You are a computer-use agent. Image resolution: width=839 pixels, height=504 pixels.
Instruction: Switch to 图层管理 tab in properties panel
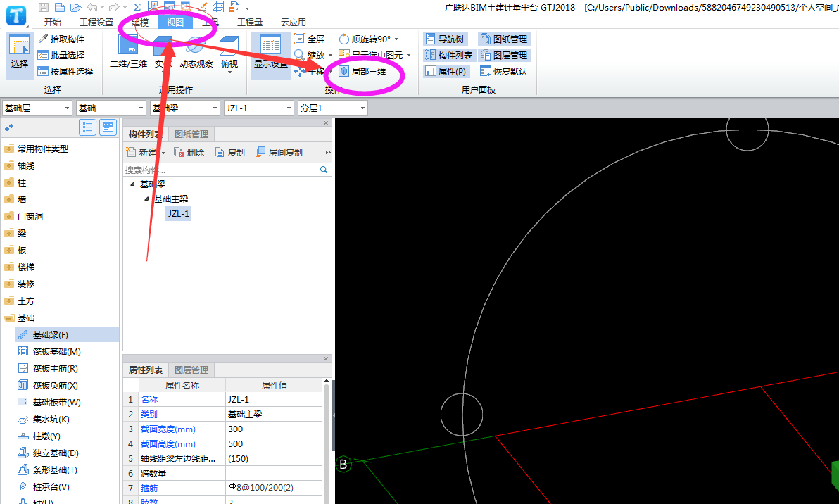[x=191, y=370]
